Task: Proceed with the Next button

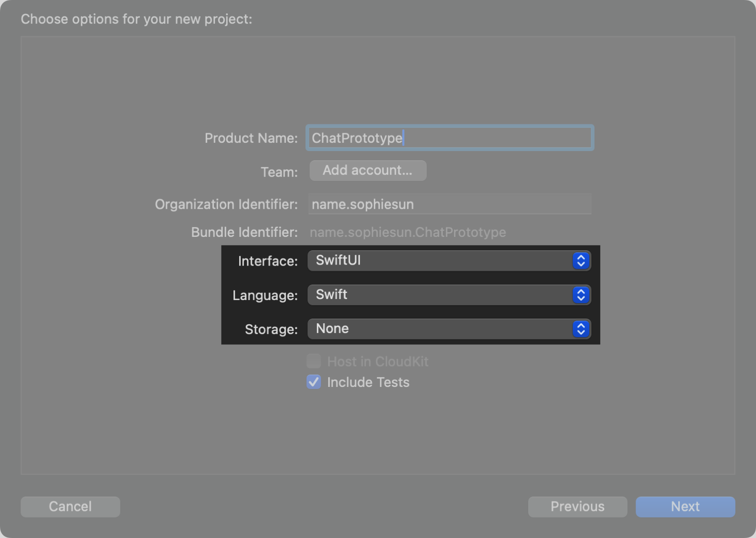Action: coord(685,507)
